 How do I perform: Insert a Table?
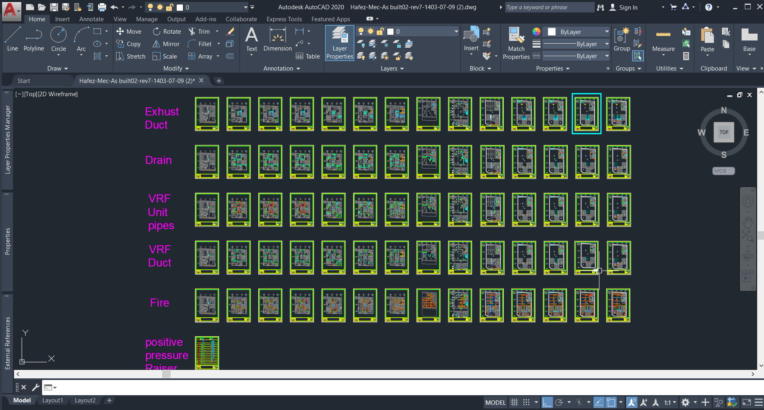(308, 57)
